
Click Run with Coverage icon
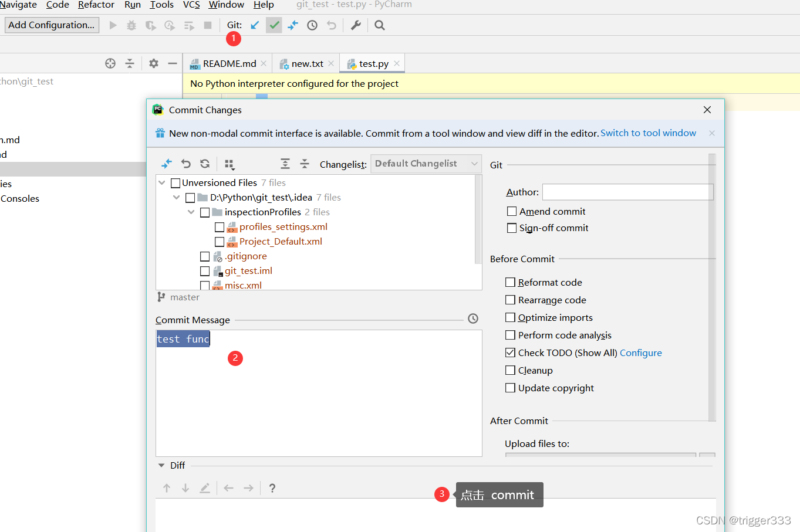point(151,25)
